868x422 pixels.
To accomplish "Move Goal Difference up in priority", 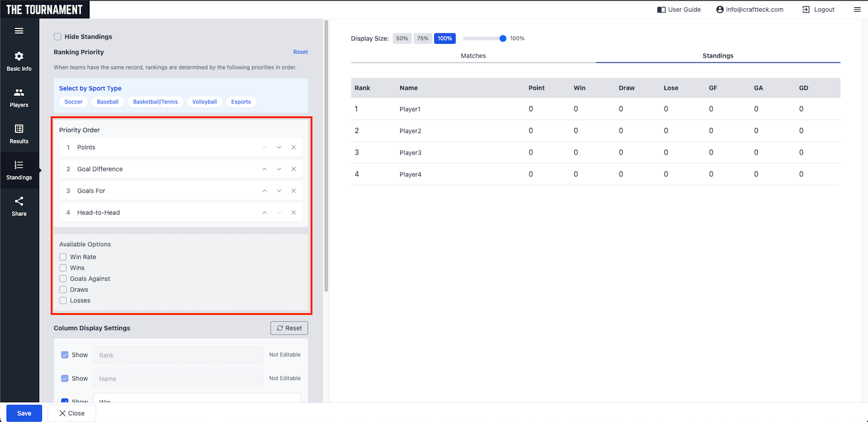I will (x=264, y=169).
